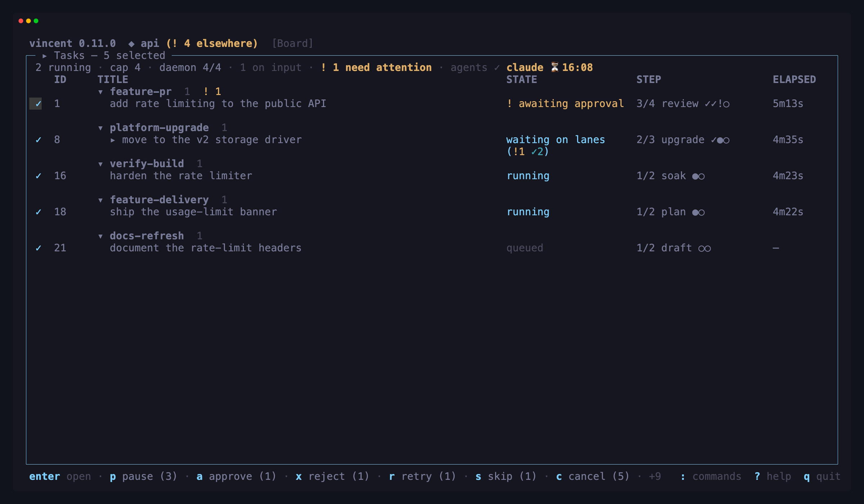Screen dimensions: 864x504
Task: Click 'waiting on lanes' state text
Action: point(555,140)
